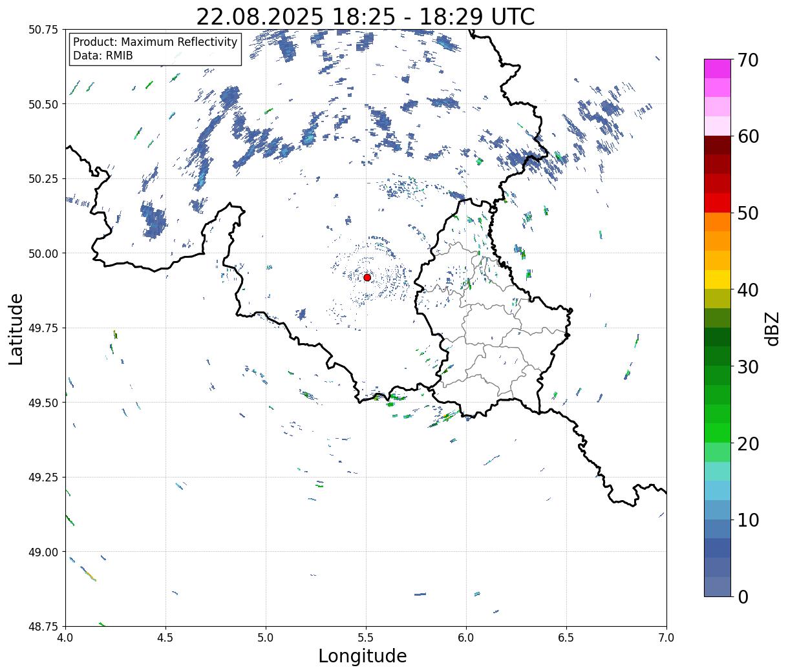The width and height of the screenshot is (788, 672).
Task: Click longitude tick label '5.5'
Action: click(366, 638)
